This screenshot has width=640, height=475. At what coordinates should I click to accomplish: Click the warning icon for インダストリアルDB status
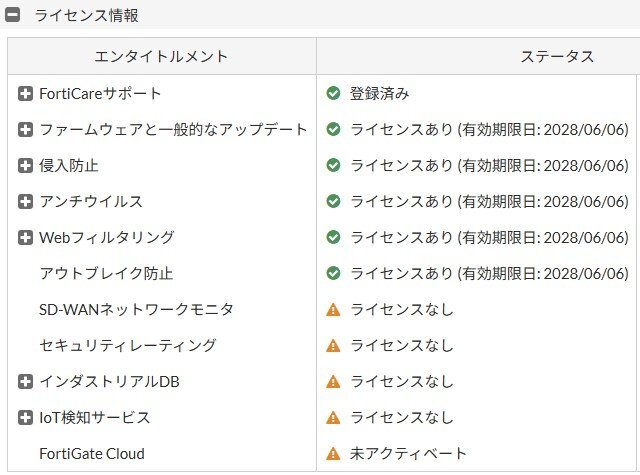[334, 381]
